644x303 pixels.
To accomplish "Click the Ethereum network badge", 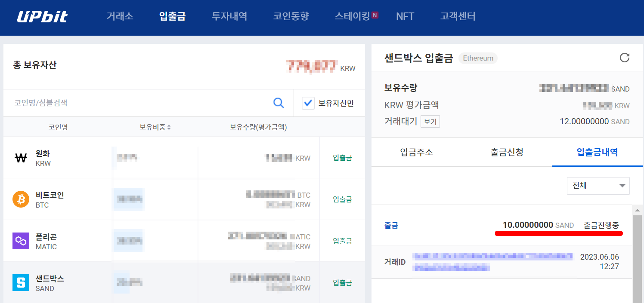I will (478, 58).
